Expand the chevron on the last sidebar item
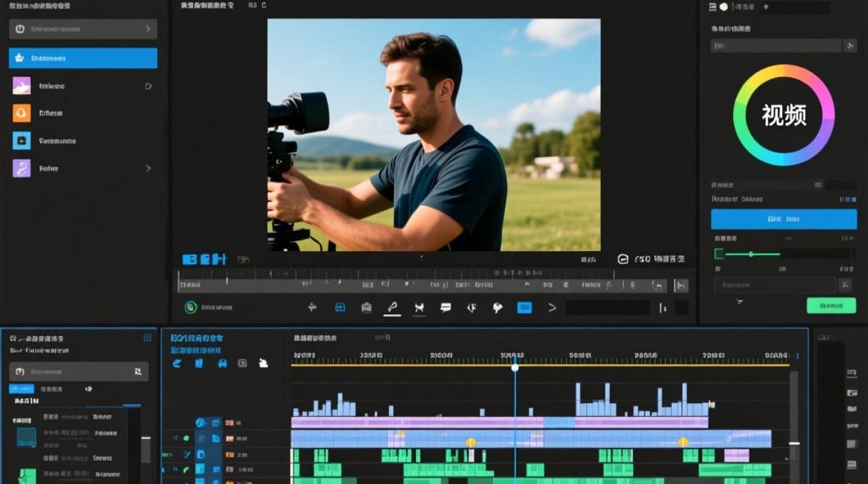The width and height of the screenshot is (868, 484). click(148, 168)
